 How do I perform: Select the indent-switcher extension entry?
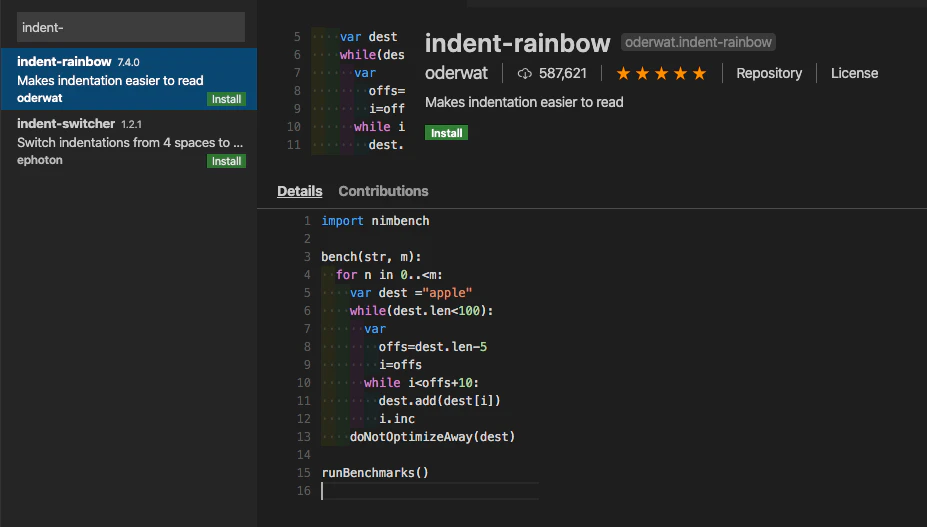tap(129, 141)
